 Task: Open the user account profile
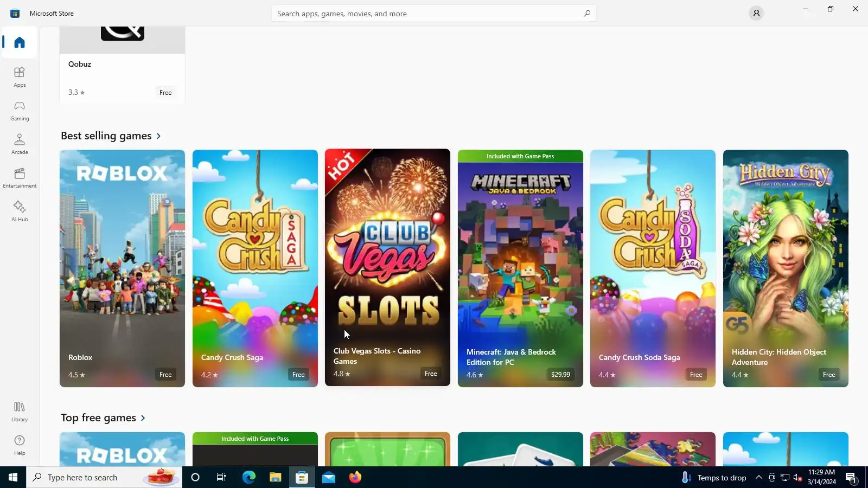tap(756, 13)
